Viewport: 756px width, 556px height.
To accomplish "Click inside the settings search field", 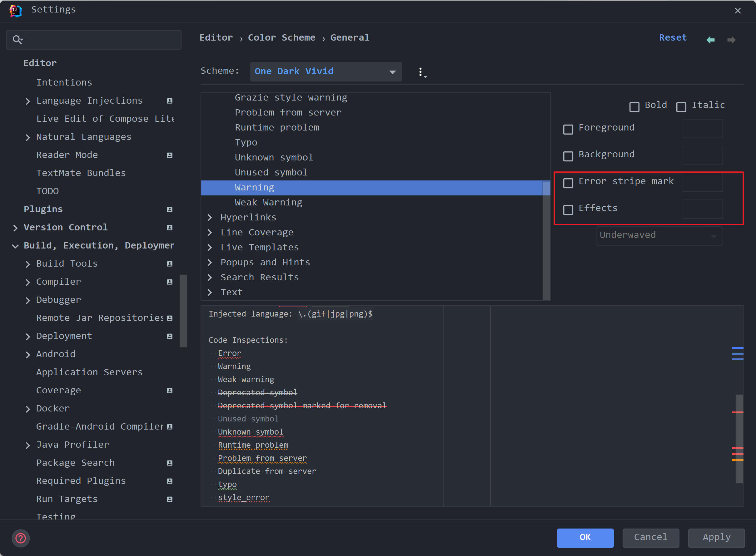I will (x=101, y=40).
